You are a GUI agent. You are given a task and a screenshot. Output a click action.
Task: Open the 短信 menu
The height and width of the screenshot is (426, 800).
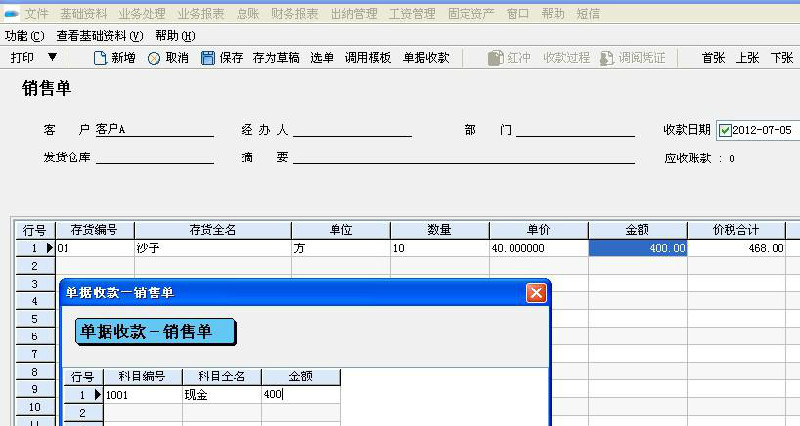pos(588,14)
